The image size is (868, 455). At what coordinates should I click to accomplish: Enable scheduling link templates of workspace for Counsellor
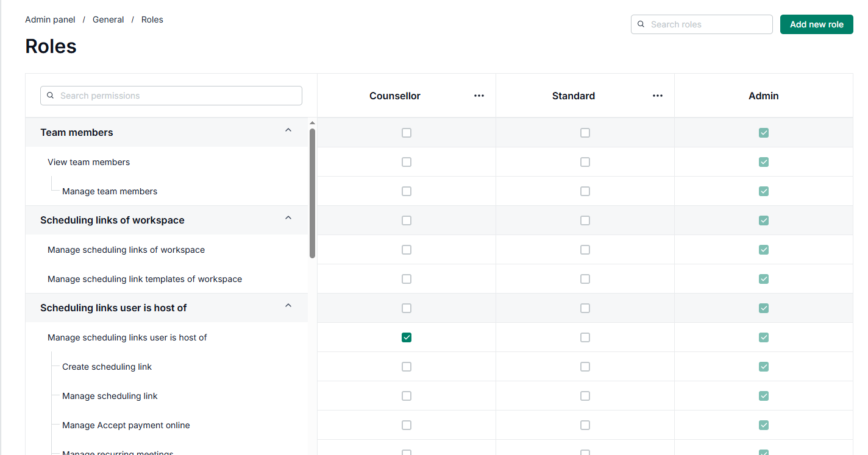[x=407, y=279]
